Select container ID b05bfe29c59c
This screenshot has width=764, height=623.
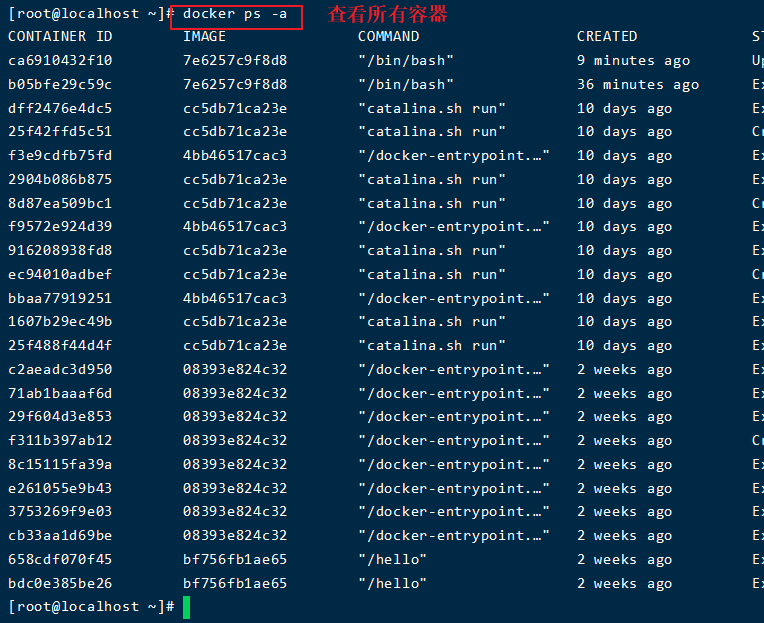[x=60, y=84]
